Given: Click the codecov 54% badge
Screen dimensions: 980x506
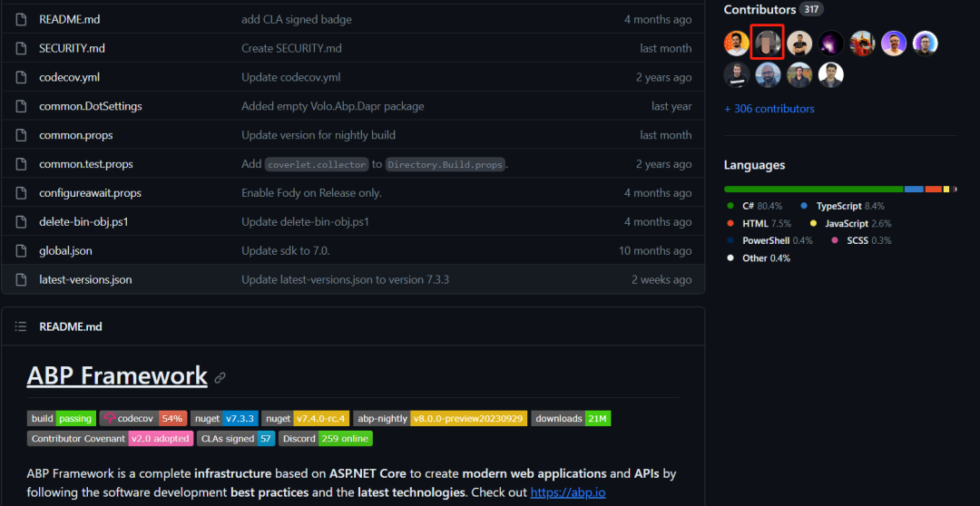Looking at the screenshot, I should [143, 419].
